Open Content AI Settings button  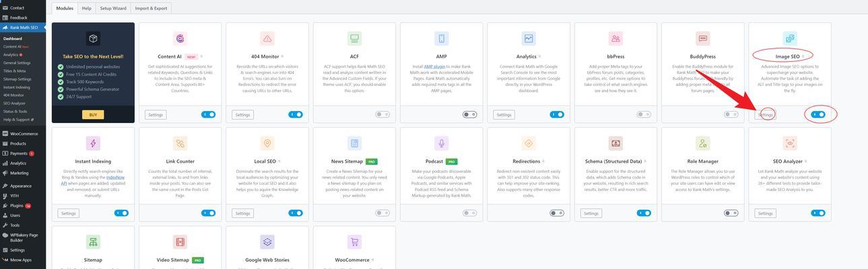tap(156, 114)
